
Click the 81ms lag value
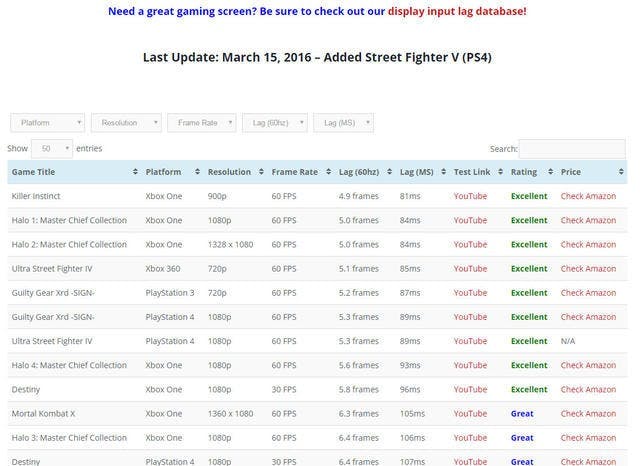coord(410,196)
